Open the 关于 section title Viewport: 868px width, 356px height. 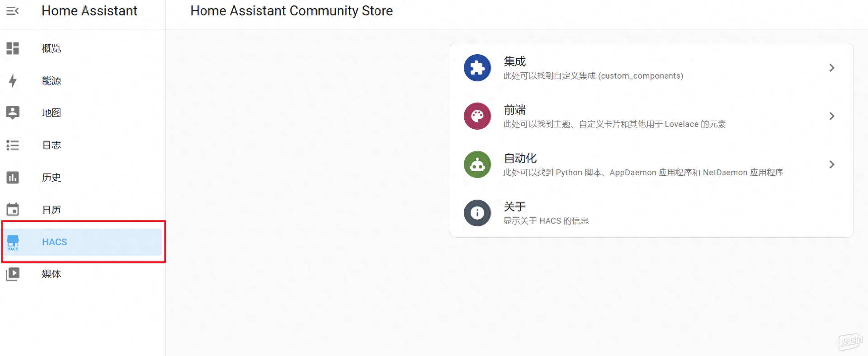(x=515, y=206)
